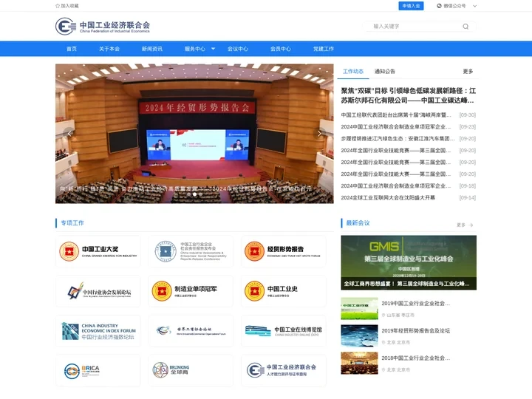Show the next carousel slide

[x=319, y=133]
